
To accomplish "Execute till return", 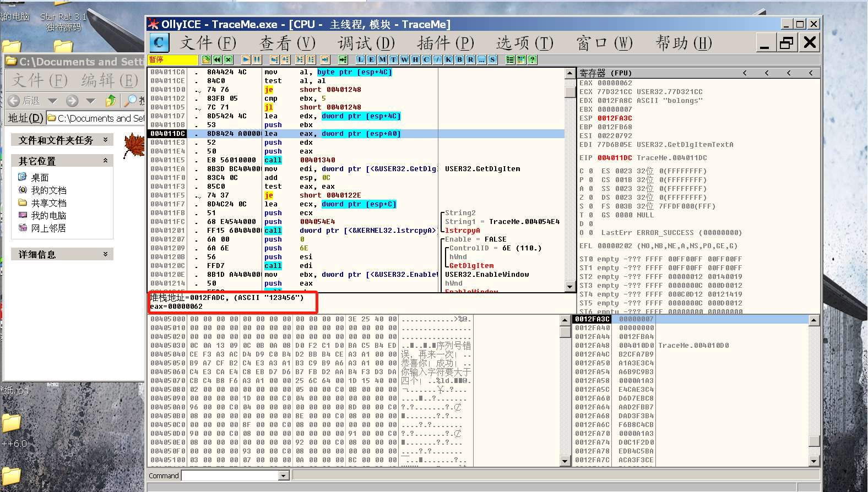I will pyautogui.click(x=325, y=59).
